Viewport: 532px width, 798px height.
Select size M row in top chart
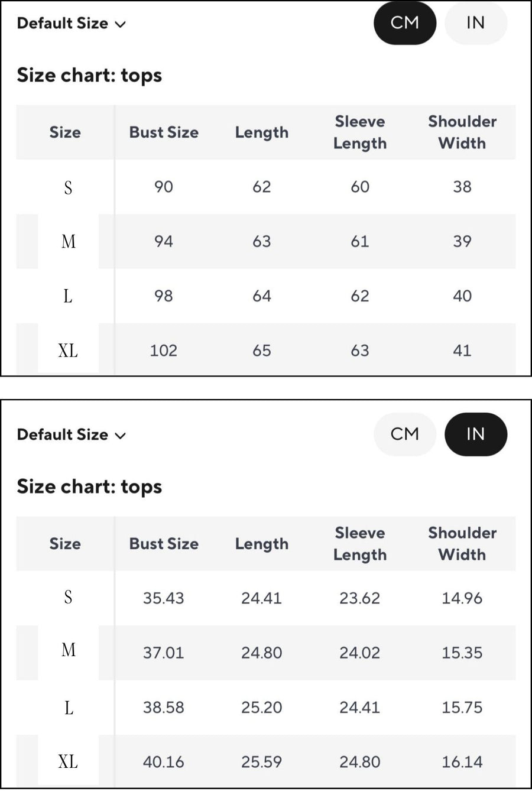69,242
